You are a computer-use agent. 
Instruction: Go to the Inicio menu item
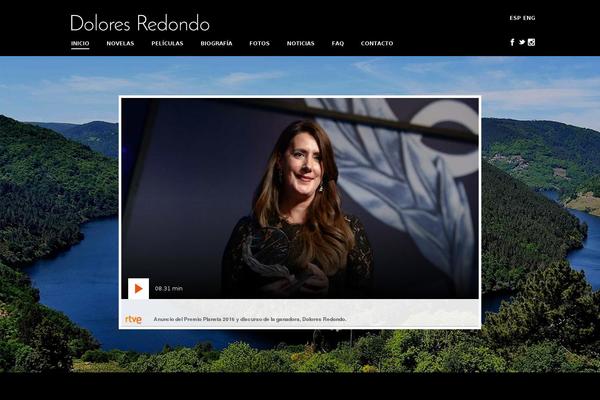[x=80, y=43]
